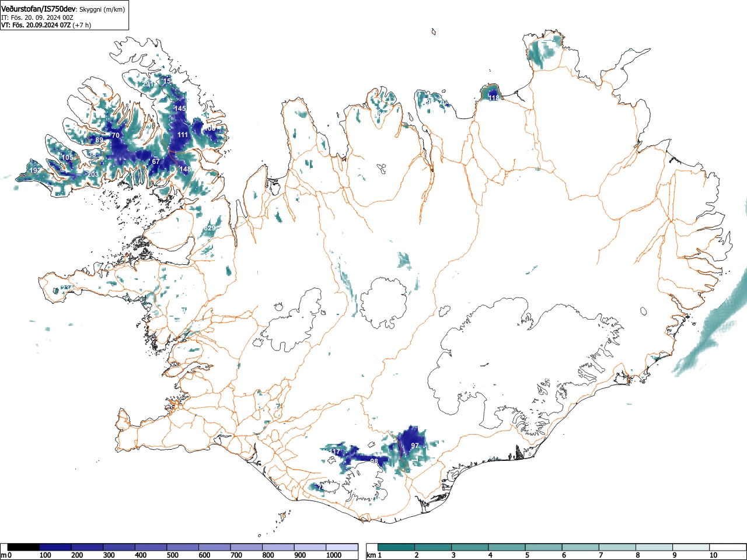This screenshot has width=747, height=560.
Task: Click the 7–8 km legend swatch
Action: 617,547
